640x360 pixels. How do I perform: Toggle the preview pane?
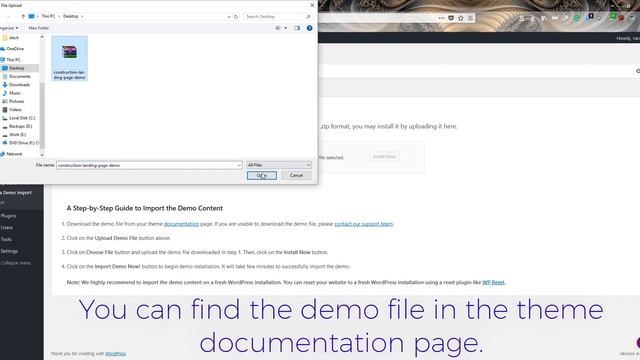[x=297, y=28]
